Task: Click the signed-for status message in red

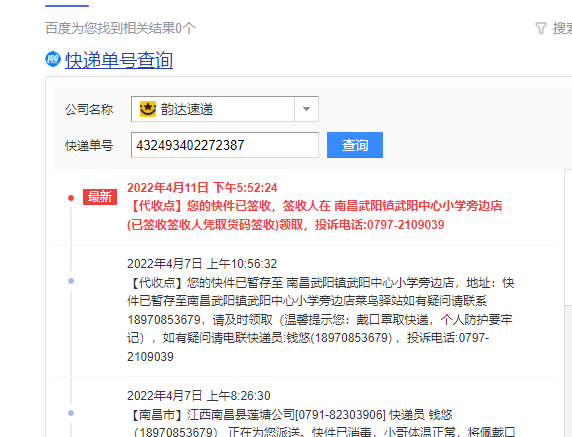Action: (314, 215)
